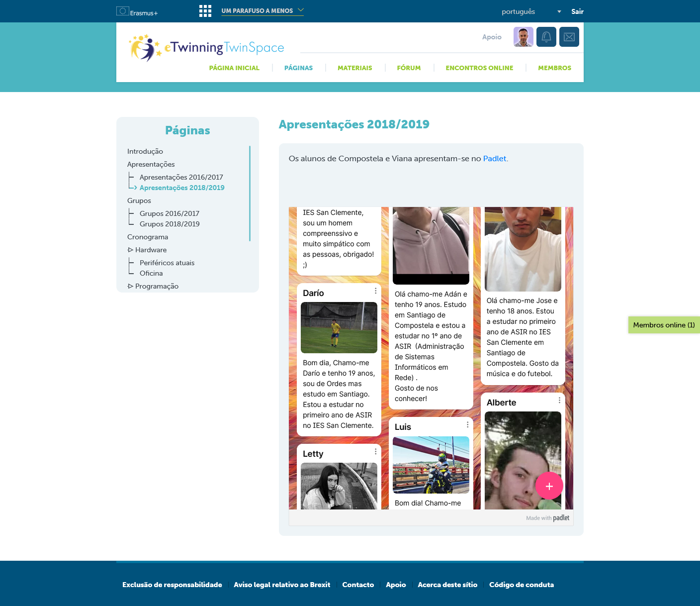Click Código de conduta footer link
The image size is (700, 606).
point(522,585)
